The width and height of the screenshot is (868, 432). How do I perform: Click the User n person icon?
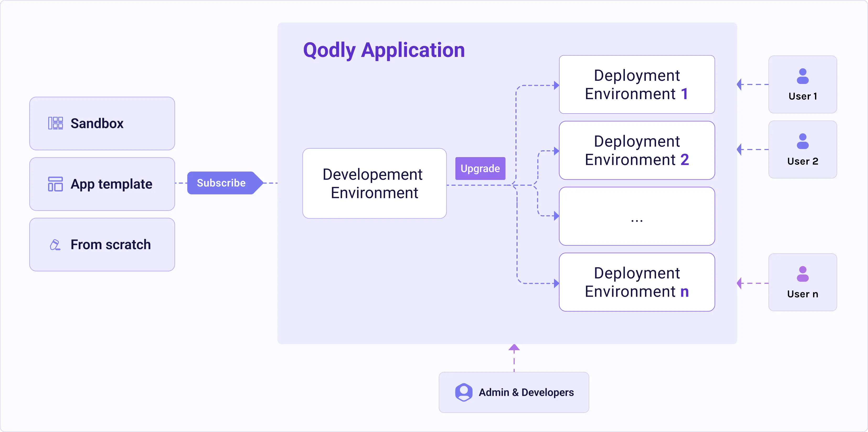pos(803,274)
